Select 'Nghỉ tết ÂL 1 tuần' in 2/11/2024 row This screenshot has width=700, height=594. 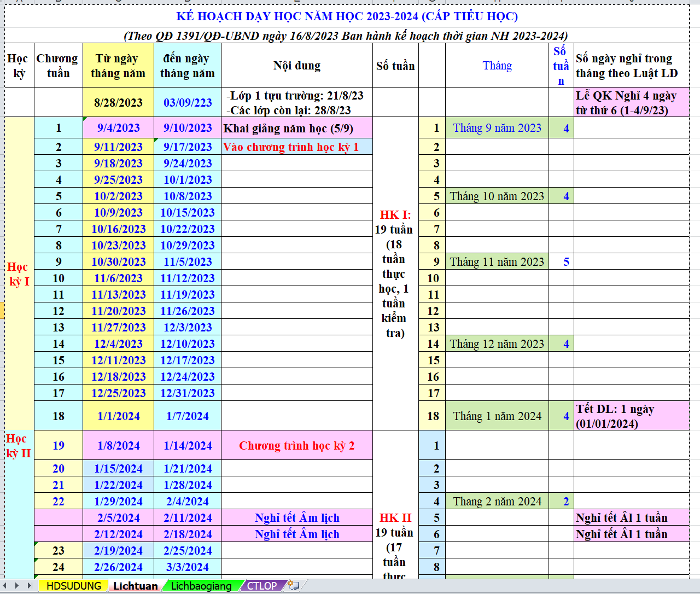632,517
